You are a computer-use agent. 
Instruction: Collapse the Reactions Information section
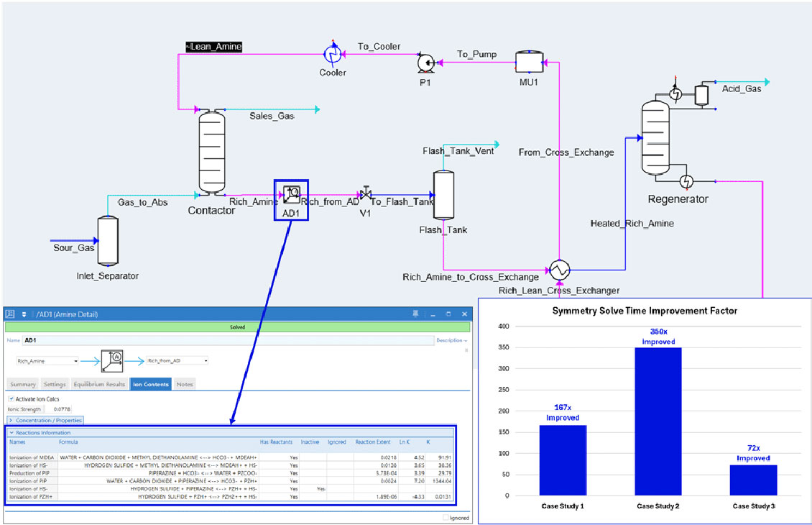11,433
